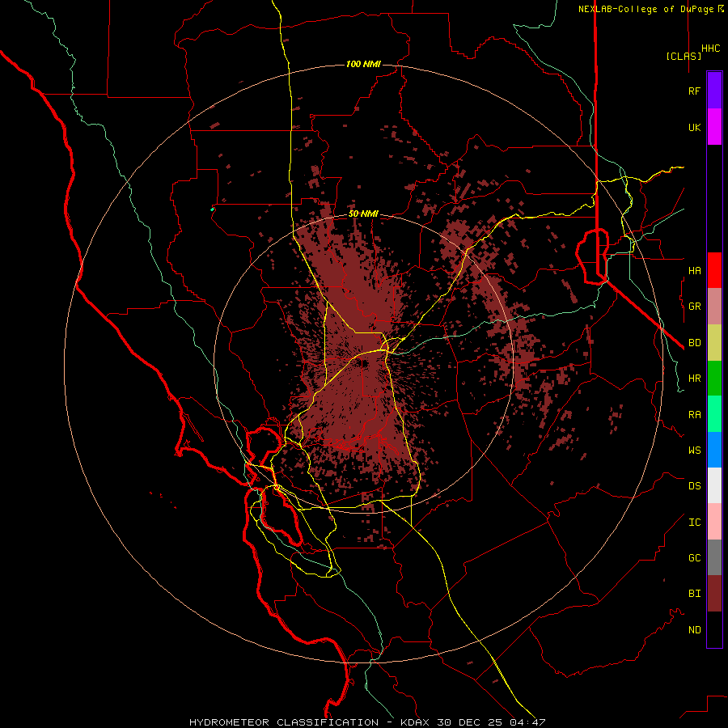Select the gray GC legend swatch
The image size is (728, 728).
point(714,557)
